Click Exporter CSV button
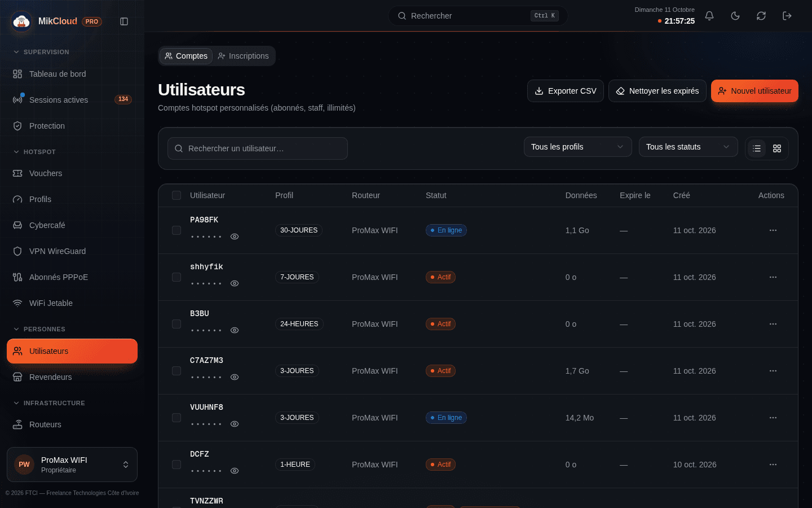 click(x=566, y=91)
